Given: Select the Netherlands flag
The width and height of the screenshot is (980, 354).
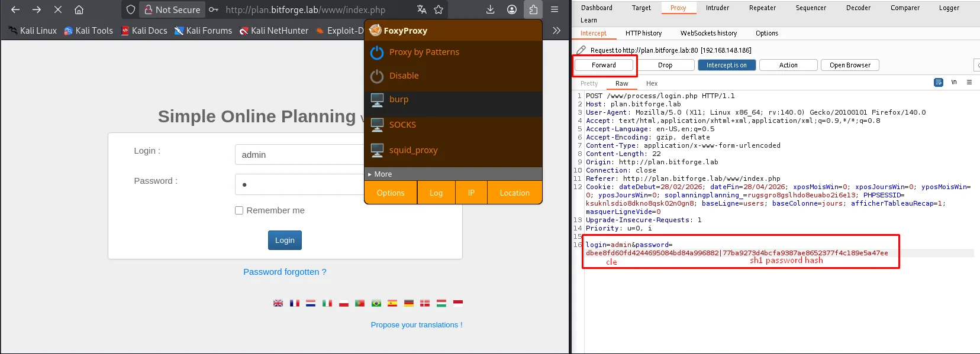Looking at the screenshot, I should click(311, 303).
